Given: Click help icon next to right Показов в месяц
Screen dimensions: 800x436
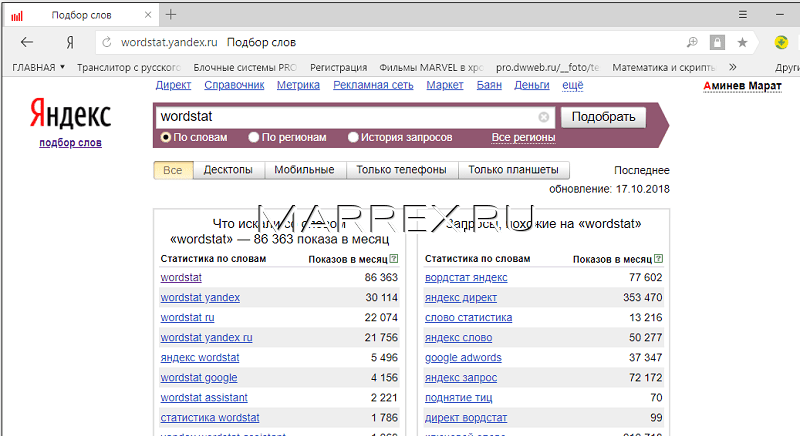Looking at the screenshot, I should click(658, 259).
